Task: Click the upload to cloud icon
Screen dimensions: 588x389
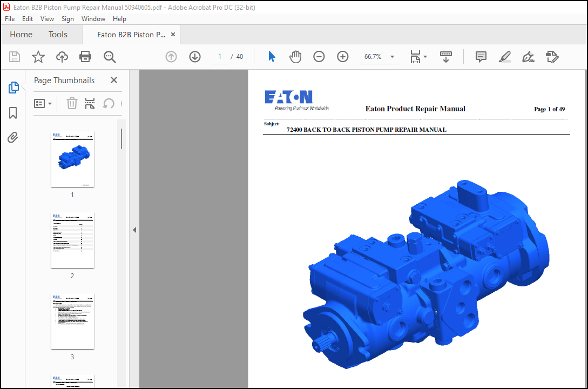Action: tap(62, 57)
